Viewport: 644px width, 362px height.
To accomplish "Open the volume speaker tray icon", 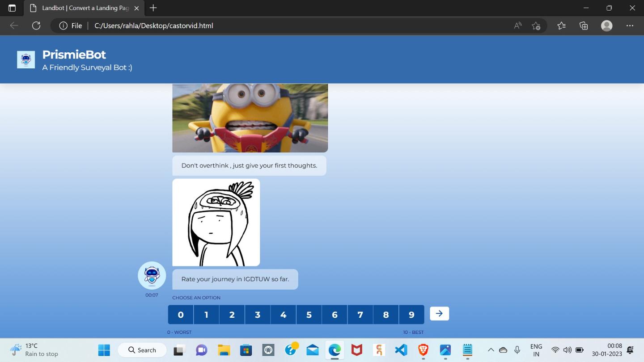I will 568,350.
